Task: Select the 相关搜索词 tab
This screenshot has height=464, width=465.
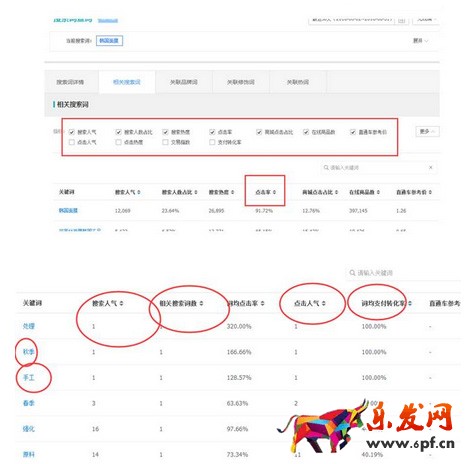Action: (x=127, y=82)
